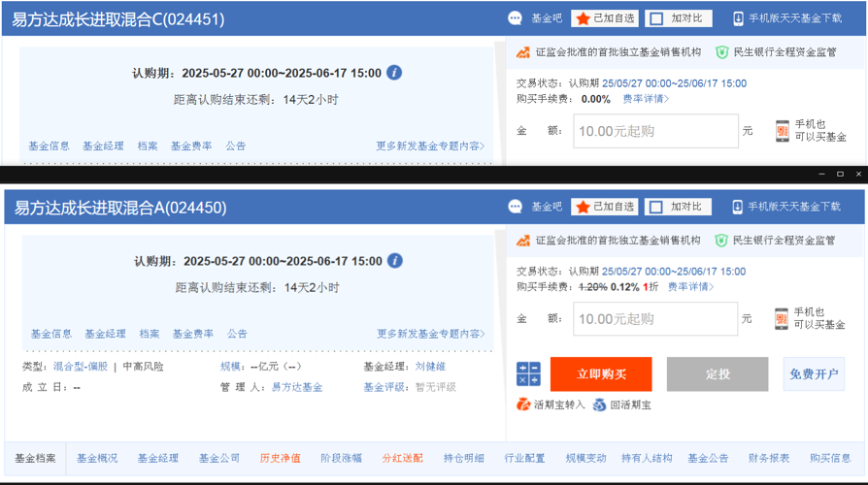The height and width of the screenshot is (485, 868).
Task: Switch to the 基金公司 tab
Action: [x=219, y=459]
